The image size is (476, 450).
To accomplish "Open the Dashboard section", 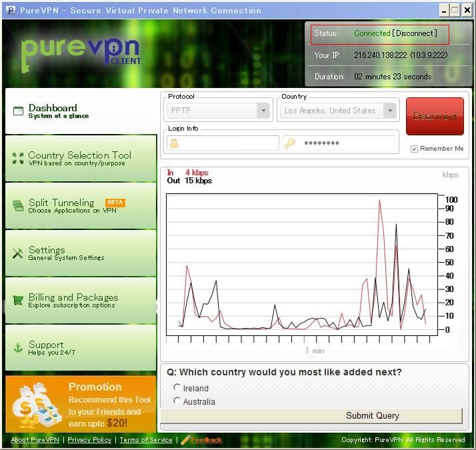I will coord(81,111).
